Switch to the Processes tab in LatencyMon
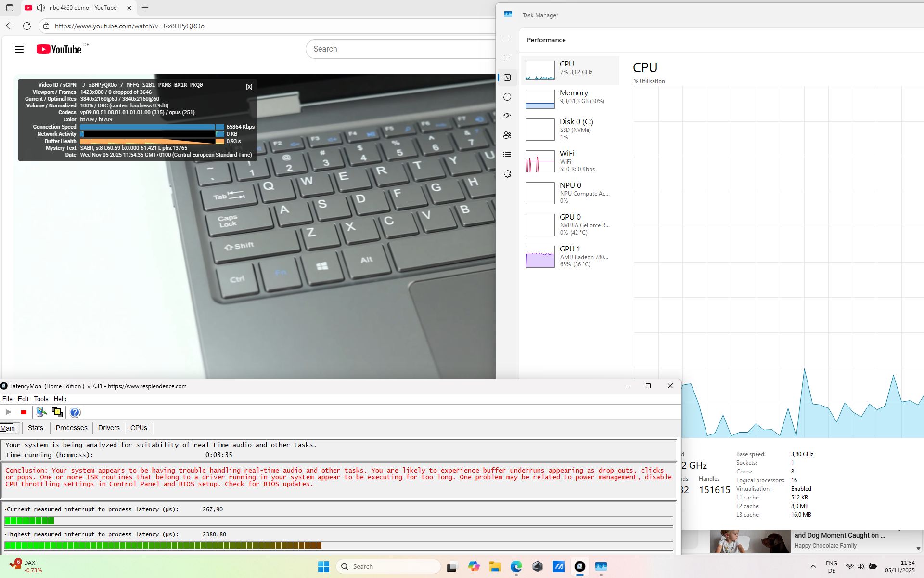The height and width of the screenshot is (578, 924). point(71,428)
